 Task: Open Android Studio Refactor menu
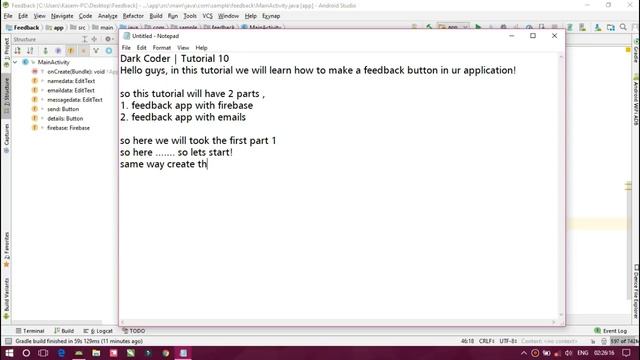pos(133,16)
